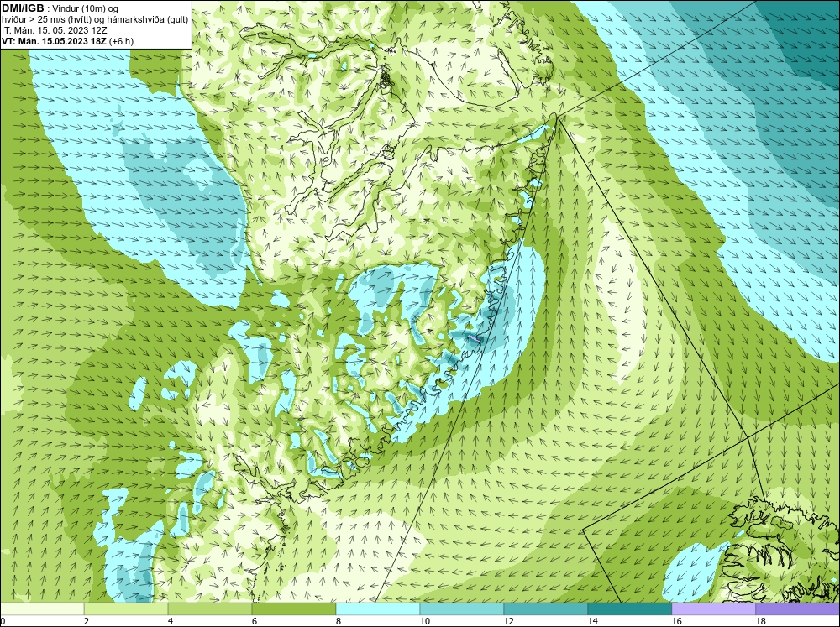Click the valid time line 'VT: Mán. 15.05.2023 18Z'
This screenshot has width=840, height=627.
coord(54,41)
